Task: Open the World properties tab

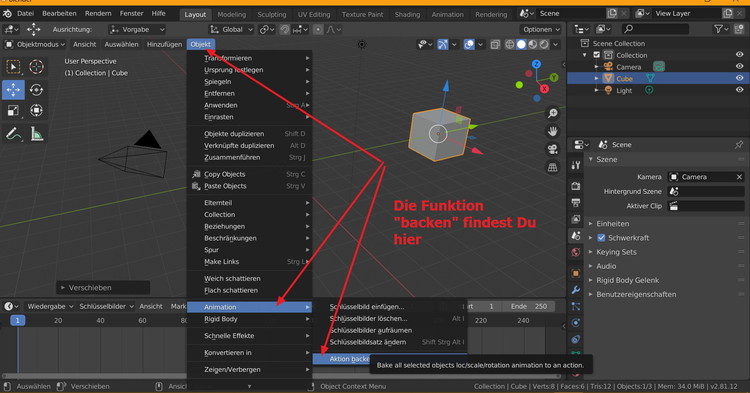Action: tap(576, 252)
